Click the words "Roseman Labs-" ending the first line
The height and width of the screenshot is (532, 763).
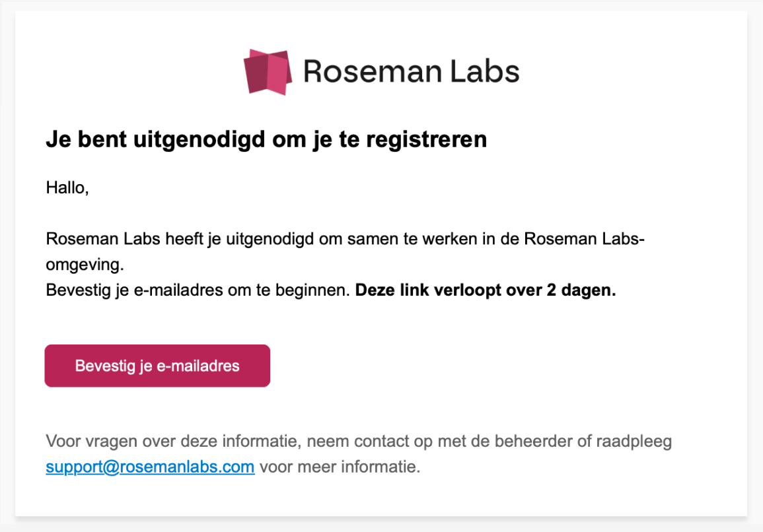585,239
